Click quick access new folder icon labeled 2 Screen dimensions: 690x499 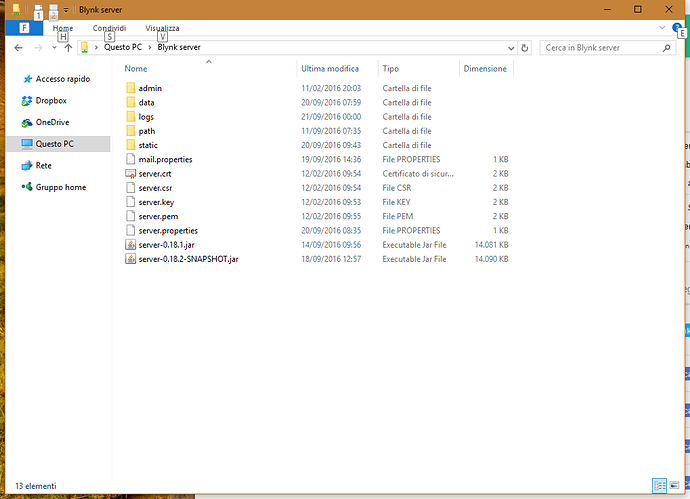click(53, 11)
